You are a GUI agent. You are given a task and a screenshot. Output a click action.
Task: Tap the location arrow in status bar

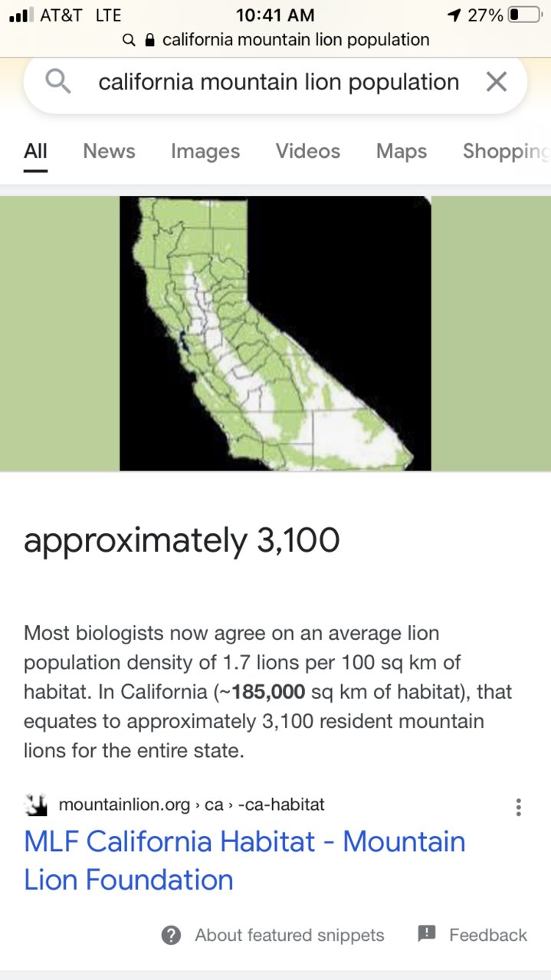coord(454,15)
